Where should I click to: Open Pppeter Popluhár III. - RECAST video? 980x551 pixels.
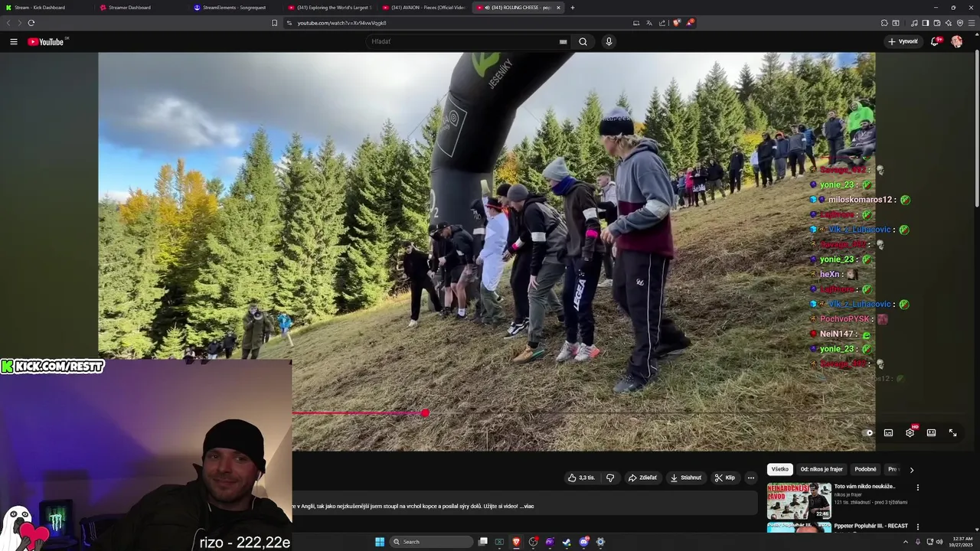click(x=871, y=526)
